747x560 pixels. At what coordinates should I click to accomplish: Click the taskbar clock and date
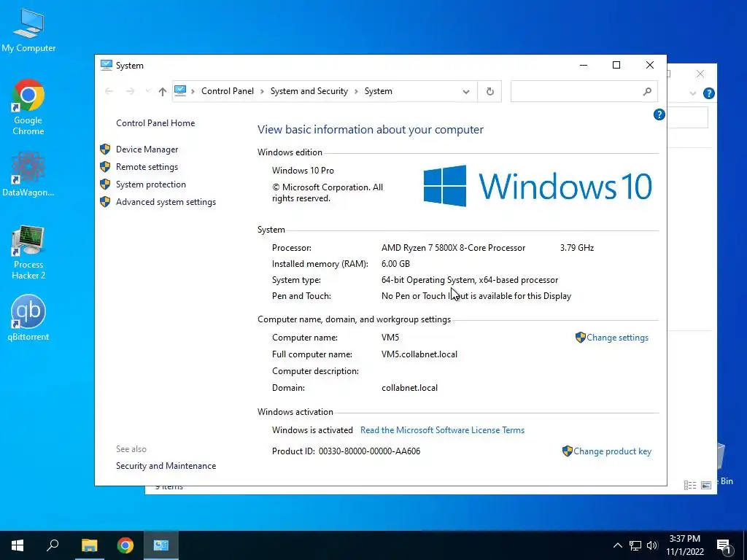pyautogui.click(x=684, y=545)
